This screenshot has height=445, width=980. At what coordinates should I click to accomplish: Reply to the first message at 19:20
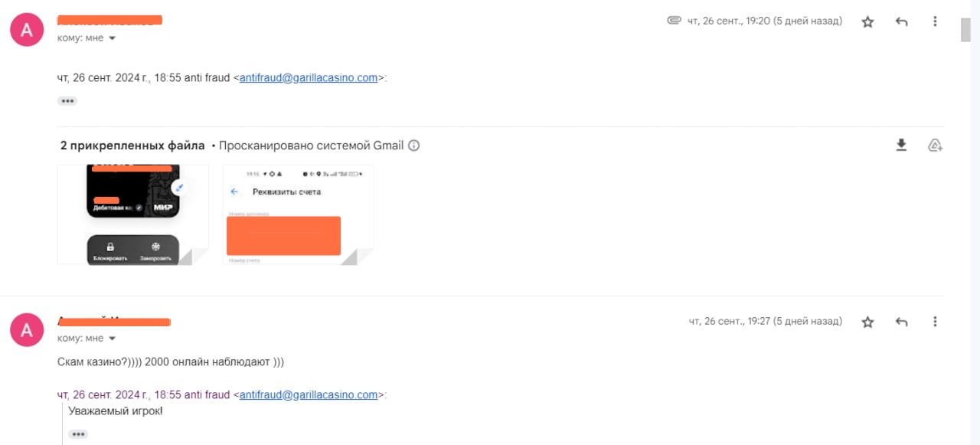pos(901,22)
